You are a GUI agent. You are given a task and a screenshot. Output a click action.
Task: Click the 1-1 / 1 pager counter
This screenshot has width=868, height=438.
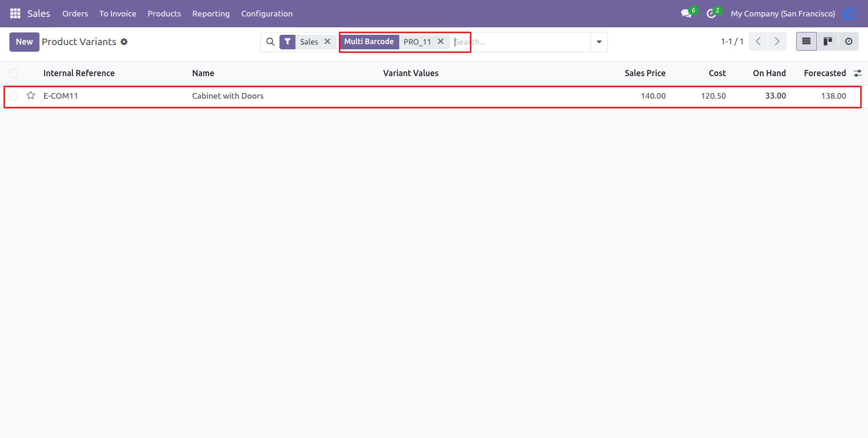pos(732,41)
